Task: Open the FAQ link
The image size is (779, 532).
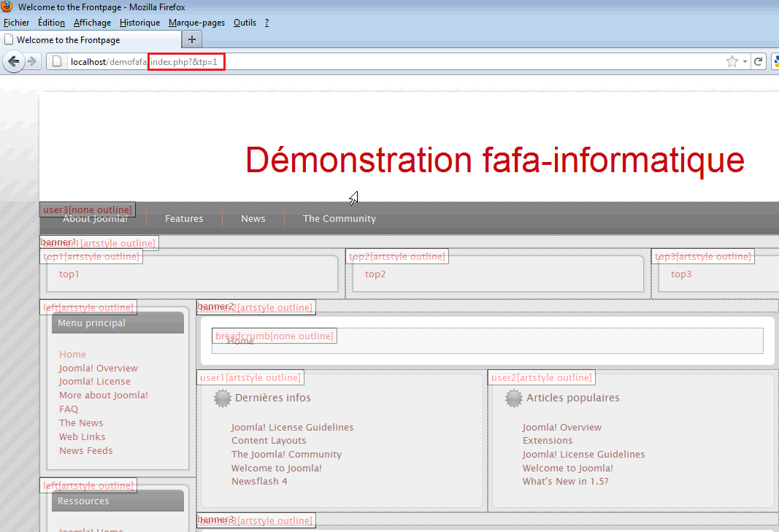Action: coord(69,409)
